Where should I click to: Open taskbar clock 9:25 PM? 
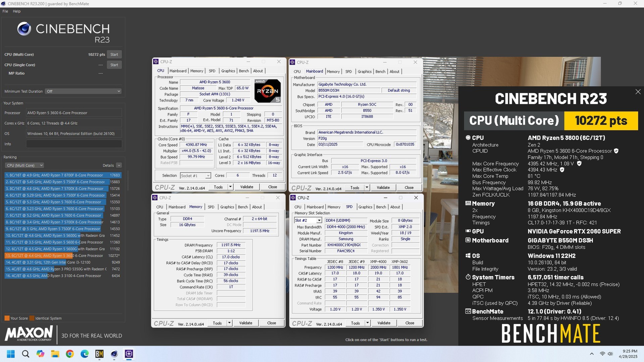[628, 354]
